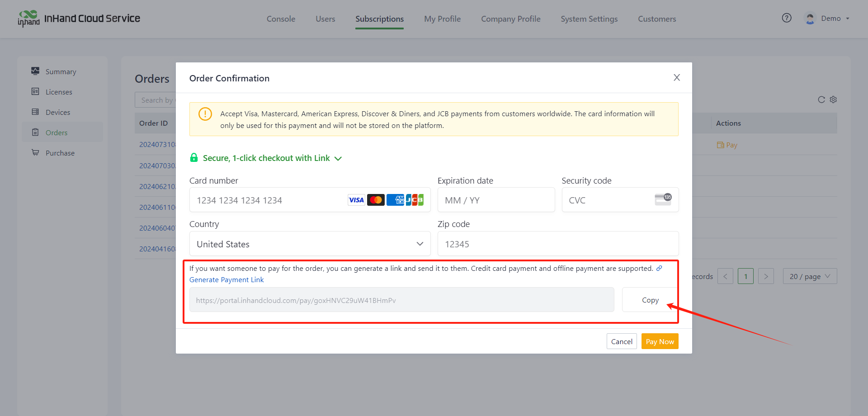Open the 20 / page size dropdown
This screenshot has height=416, width=868.
coord(809,276)
